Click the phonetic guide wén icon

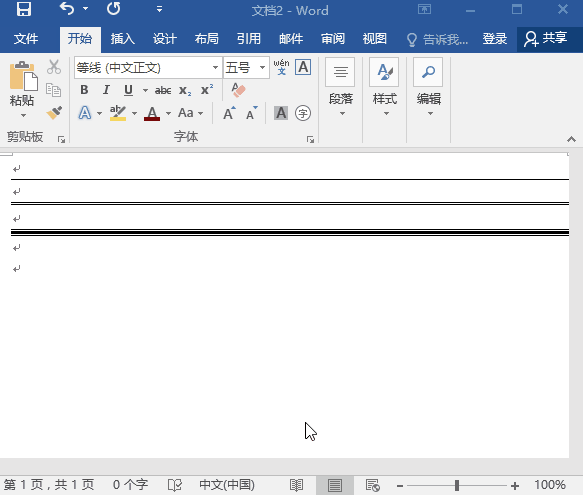point(281,67)
